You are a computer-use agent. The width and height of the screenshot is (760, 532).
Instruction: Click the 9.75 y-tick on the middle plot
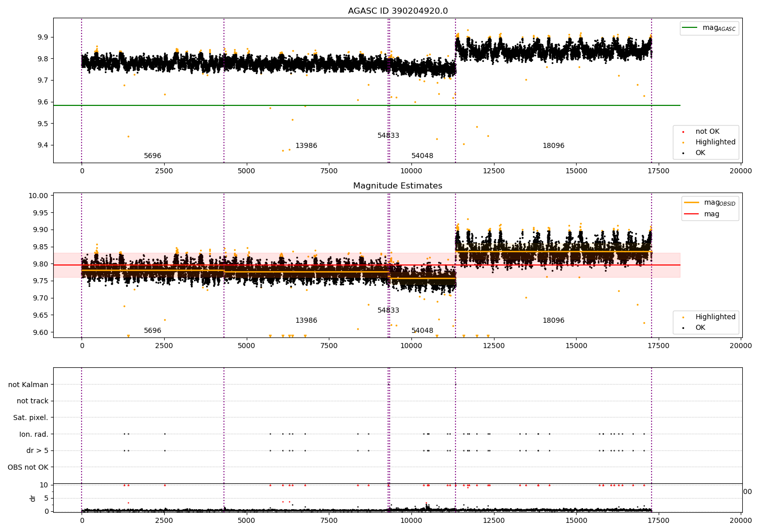coord(42,281)
